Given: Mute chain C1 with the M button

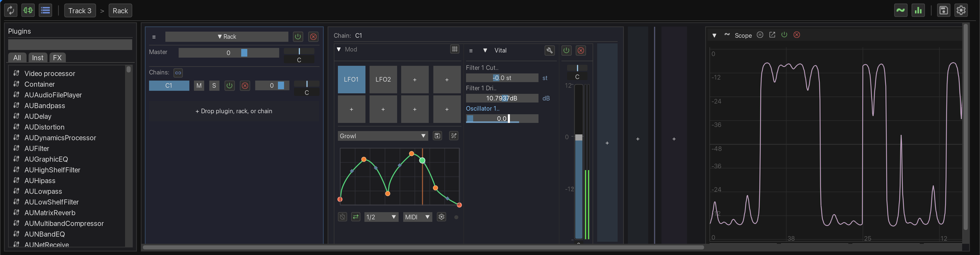Looking at the screenshot, I should [199, 85].
